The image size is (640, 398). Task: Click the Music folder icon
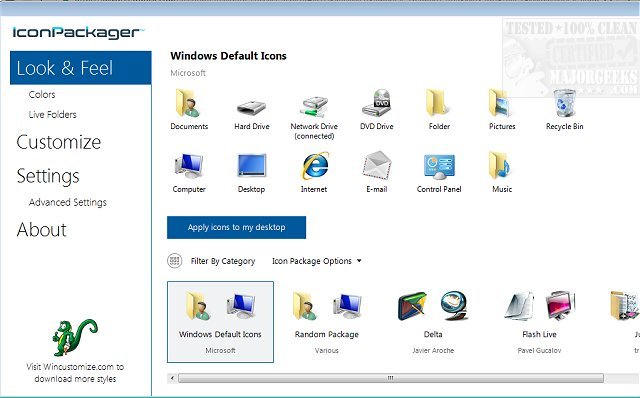(x=500, y=165)
